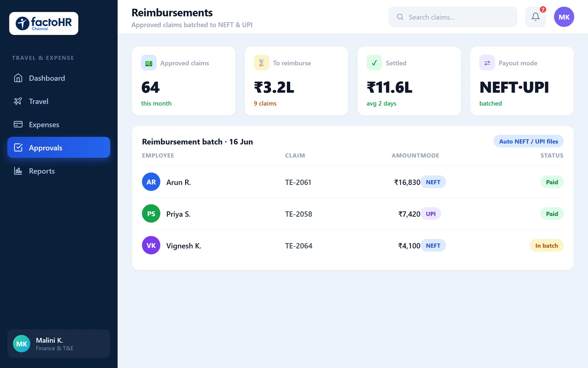This screenshot has width=588, height=368.
Task: Click the To reimburse hourglass icon
Action: (262, 63)
